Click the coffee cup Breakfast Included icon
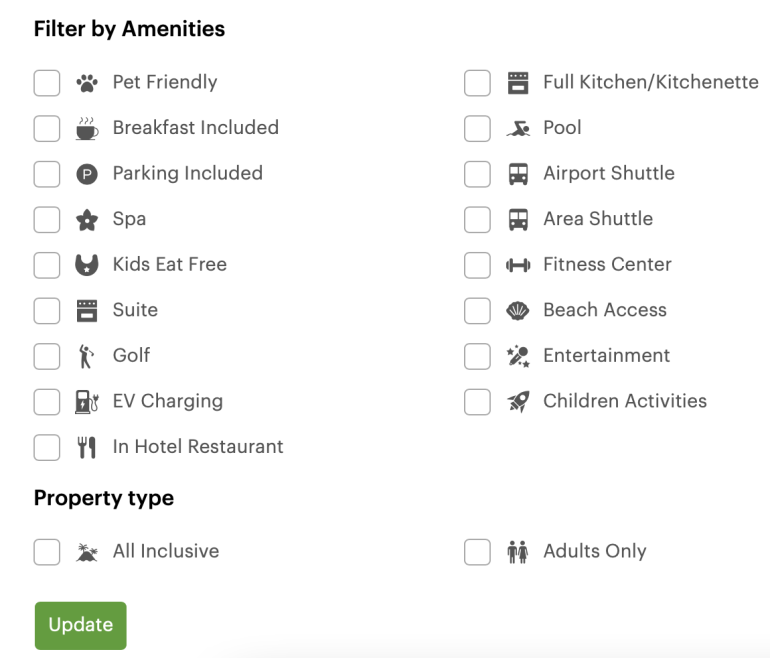 tap(87, 129)
